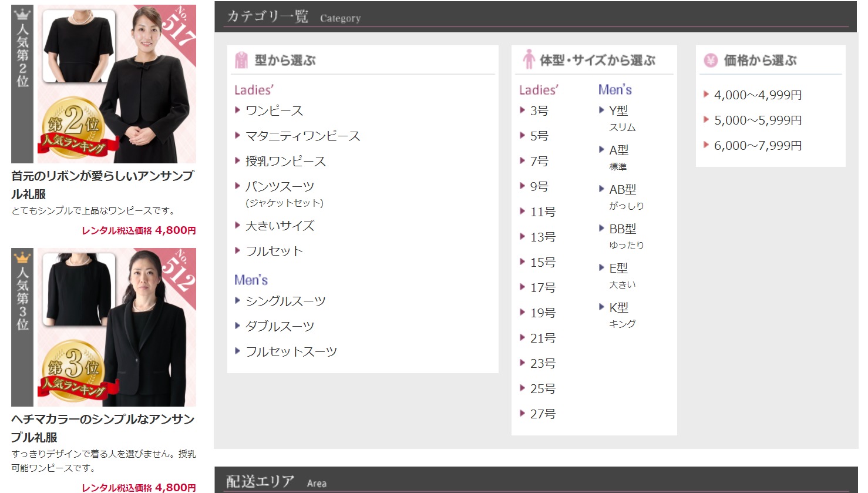
Task: Filter by price 6,000～7,999円
Action: click(x=758, y=145)
